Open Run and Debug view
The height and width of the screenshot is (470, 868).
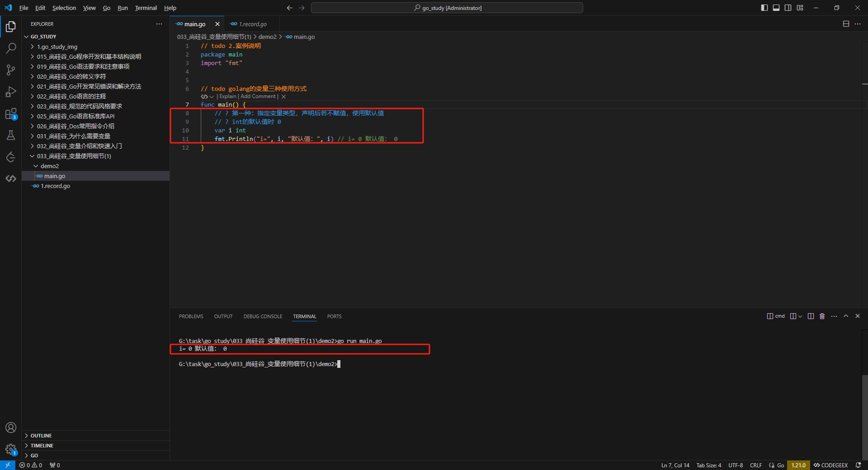(x=11, y=92)
